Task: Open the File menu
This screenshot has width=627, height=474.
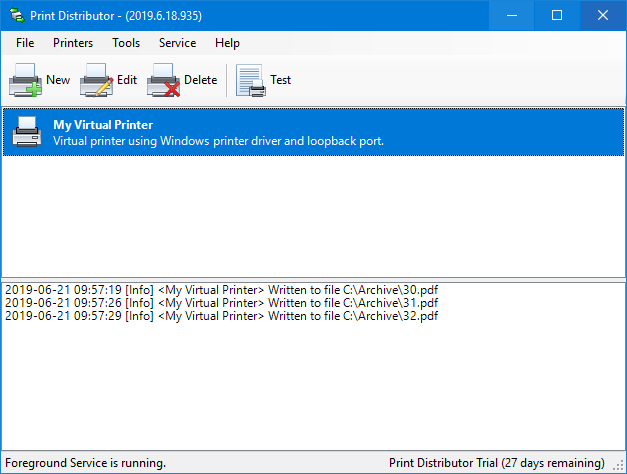Action: (x=25, y=43)
